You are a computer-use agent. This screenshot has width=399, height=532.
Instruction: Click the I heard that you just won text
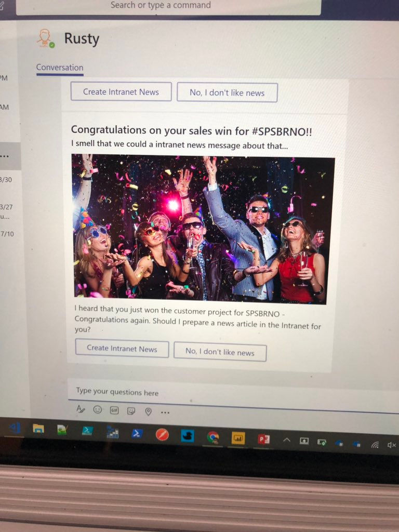pyautogui.click(x=197, y=320)
